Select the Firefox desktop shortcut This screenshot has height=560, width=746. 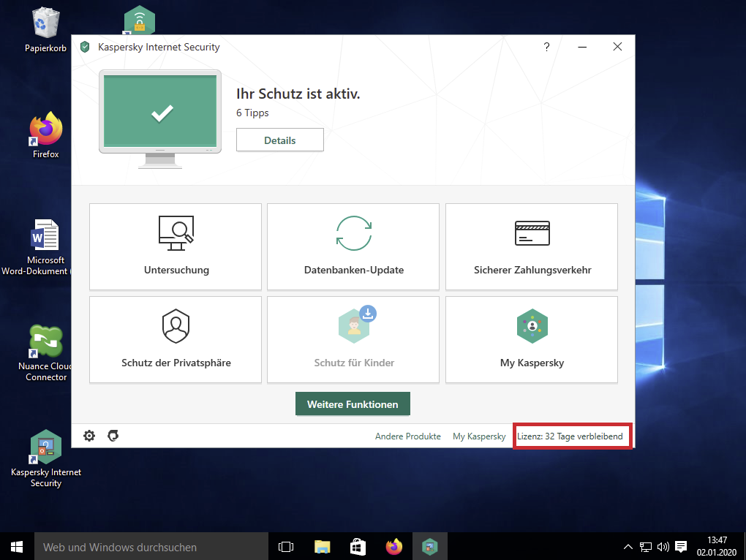pyautogui.click(x=45, y=135)
